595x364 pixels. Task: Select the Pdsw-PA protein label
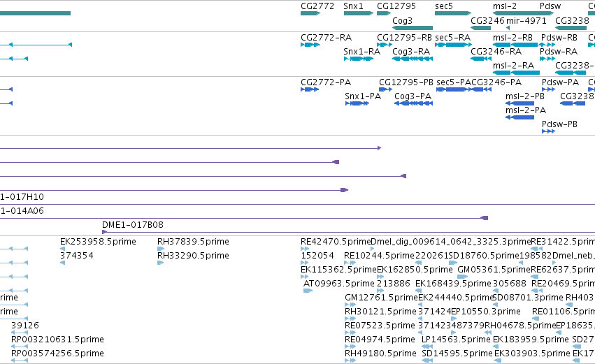[560, 82]
